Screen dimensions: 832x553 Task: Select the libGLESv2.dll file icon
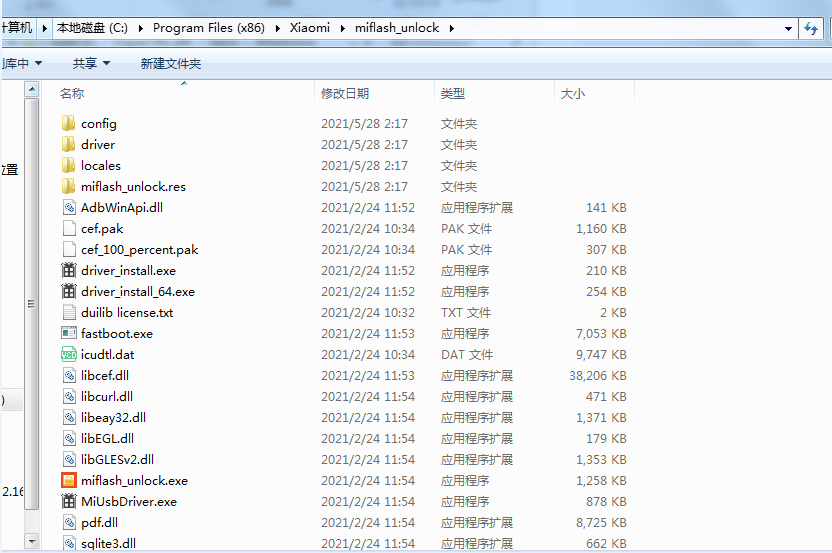coord(69,459)
